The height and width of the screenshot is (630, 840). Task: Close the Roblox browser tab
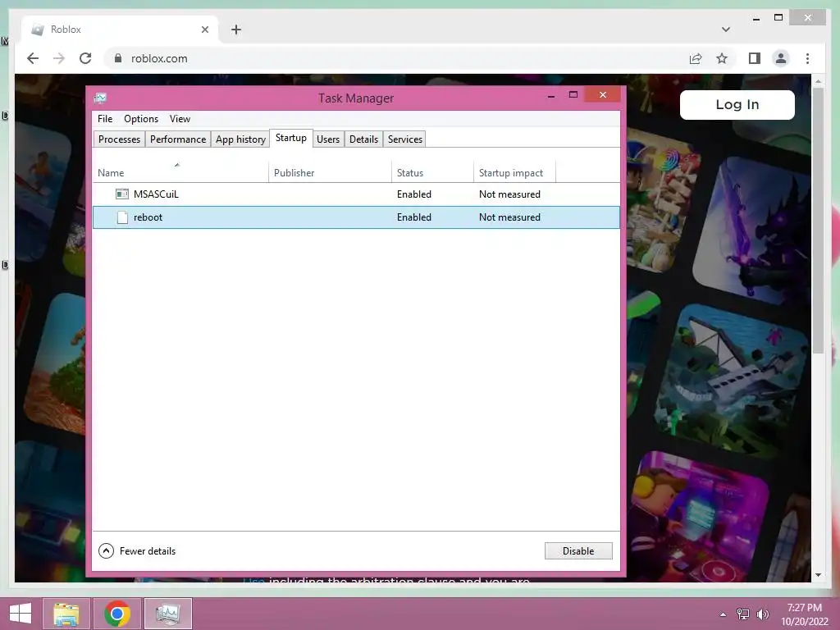click(204, 30)
